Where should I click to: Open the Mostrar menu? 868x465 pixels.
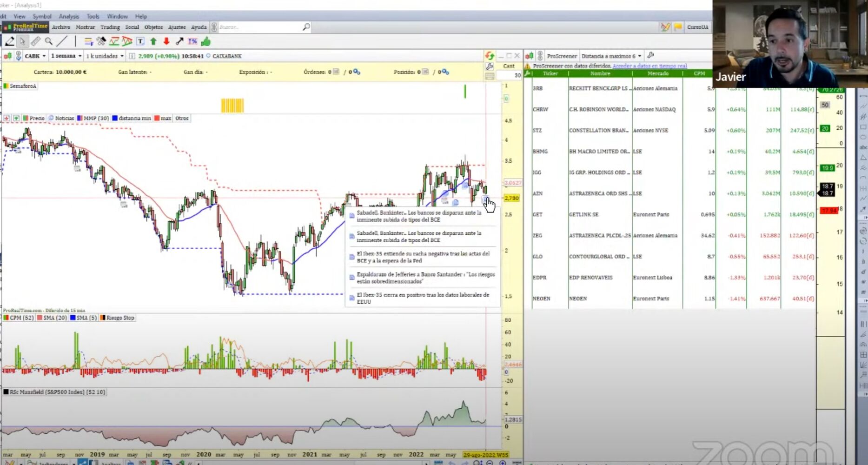86,27
